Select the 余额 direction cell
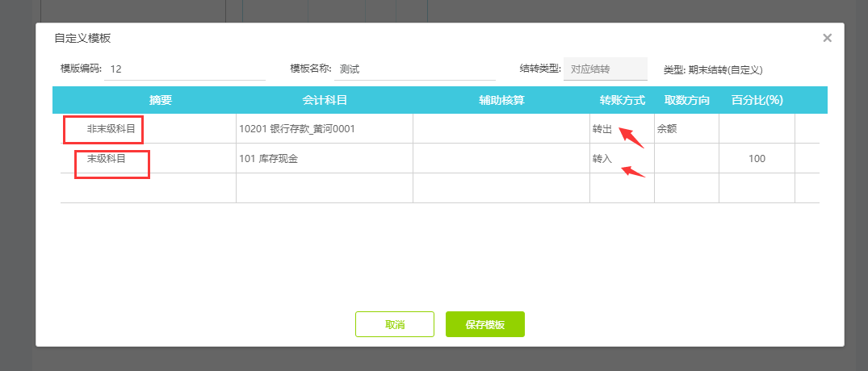868x371 pixels. [686, 129]
